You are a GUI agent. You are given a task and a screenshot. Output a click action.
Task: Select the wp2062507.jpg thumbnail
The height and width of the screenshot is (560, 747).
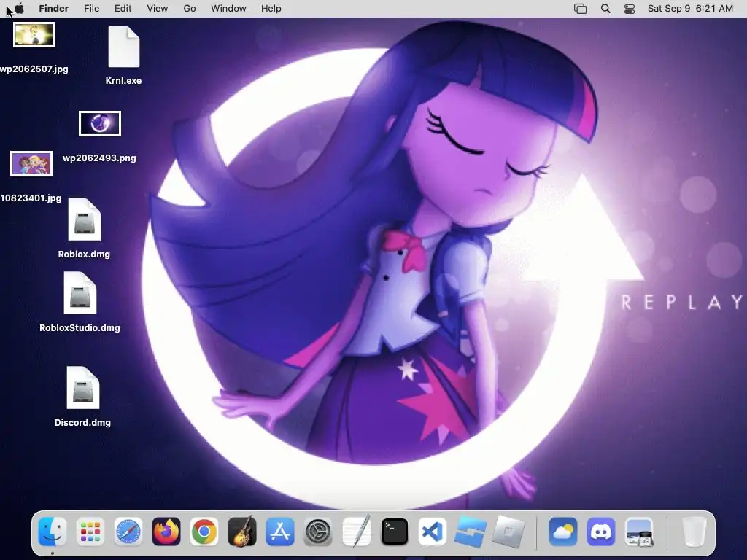(34, 35)
